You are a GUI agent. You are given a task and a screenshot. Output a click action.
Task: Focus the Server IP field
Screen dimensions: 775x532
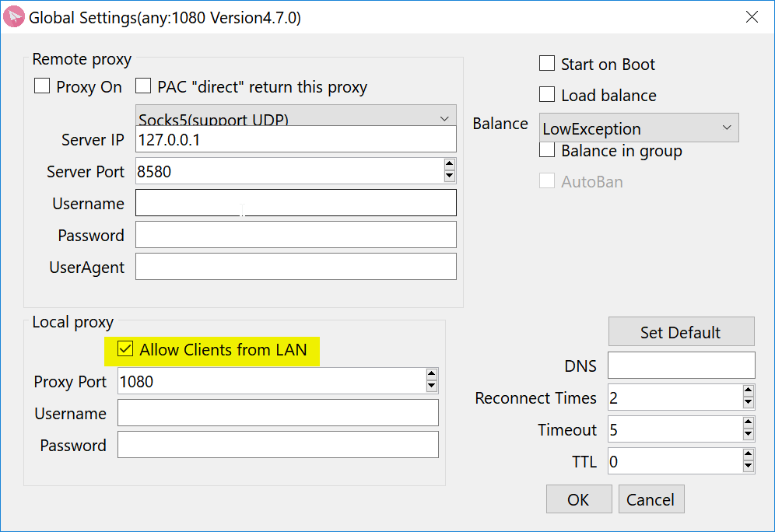[x=296, y=140]
